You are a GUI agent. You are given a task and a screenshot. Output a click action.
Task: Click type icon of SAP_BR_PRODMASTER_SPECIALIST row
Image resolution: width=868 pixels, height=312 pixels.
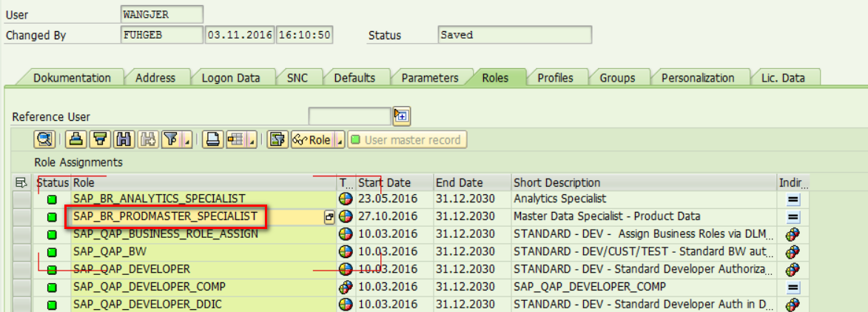(346, 216)
